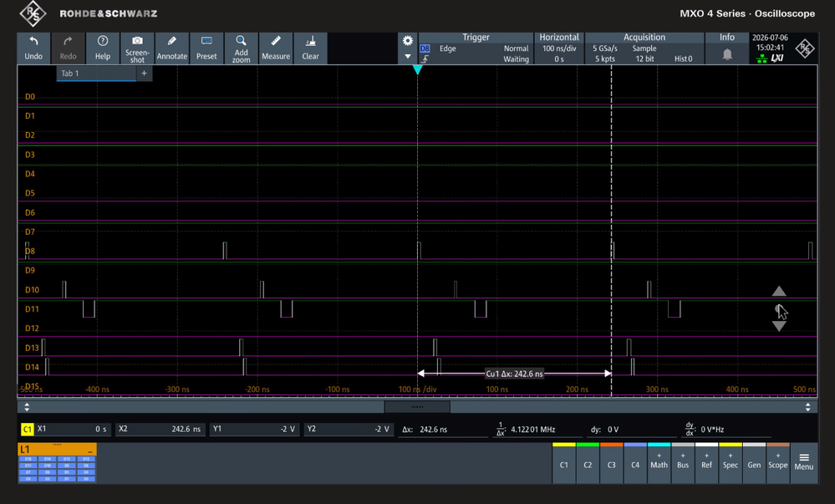The width and height of the screenshot is (835, 504).
Task: Click the D8 digital channel label
Action: pyautogui.click(x=30, y=251)
